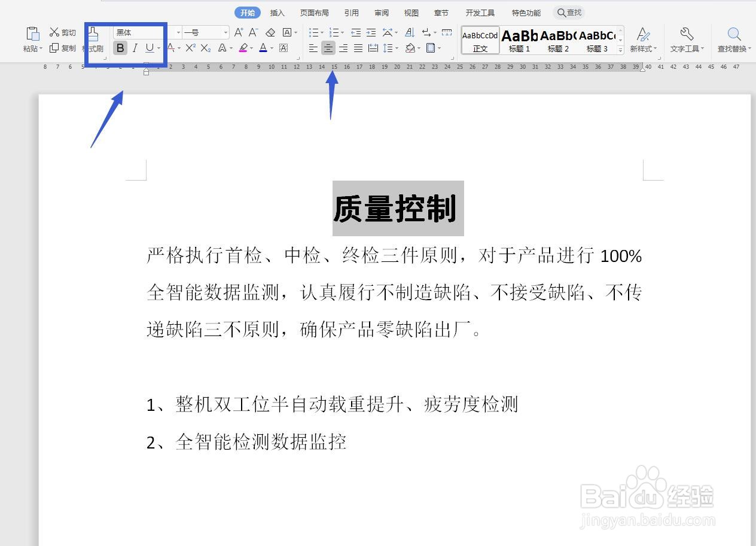Align text left

coord(313,48)
